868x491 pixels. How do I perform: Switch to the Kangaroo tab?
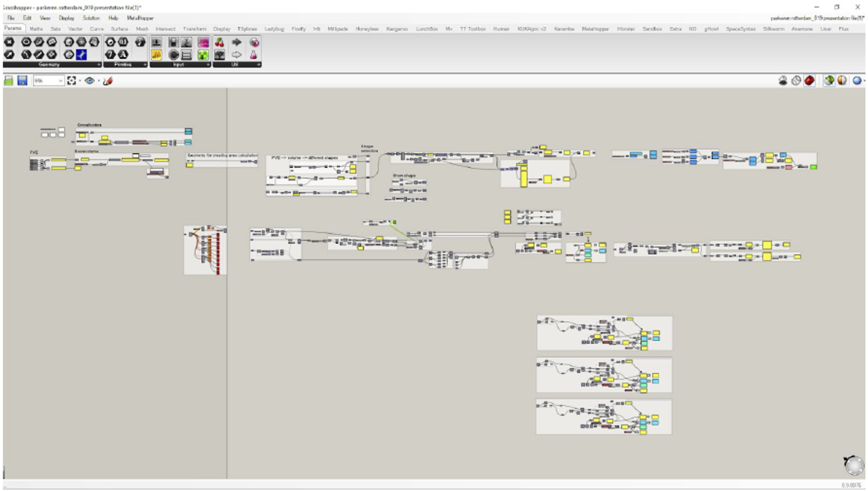[396, 29]
